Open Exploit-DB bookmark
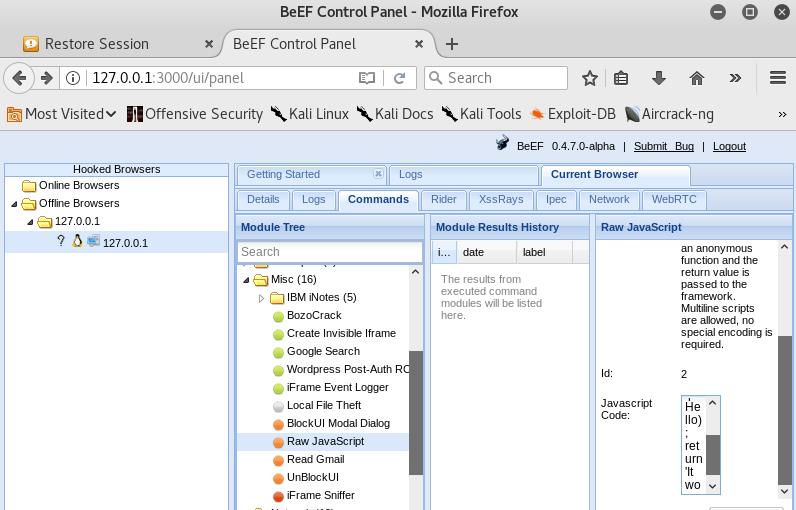This screenshot has height=510, width=796. [x=573, y=114]
